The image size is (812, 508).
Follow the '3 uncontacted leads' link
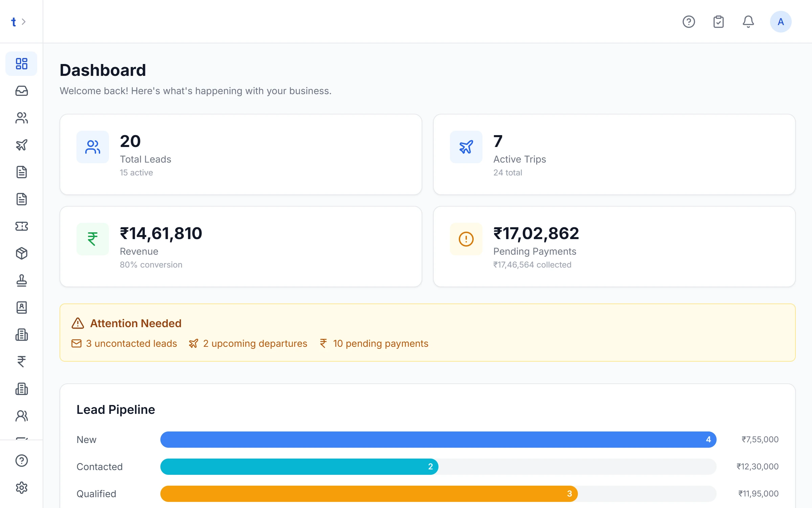coord(124,343)
